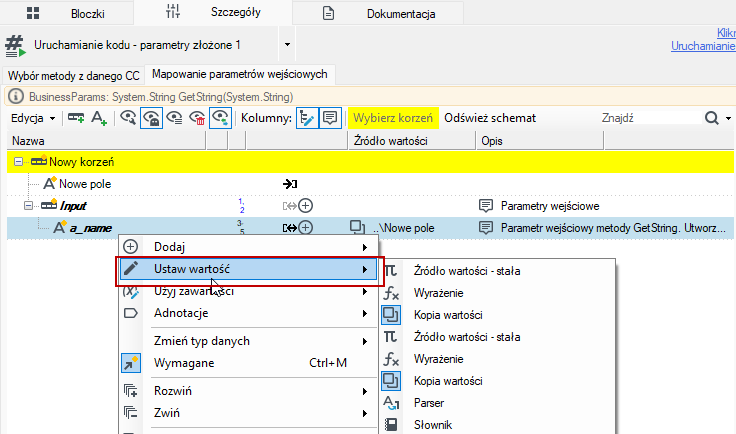Click the 'Odśwież schemat' button
Viewport: 736px width, 434px height.
(x=490, y=118)
